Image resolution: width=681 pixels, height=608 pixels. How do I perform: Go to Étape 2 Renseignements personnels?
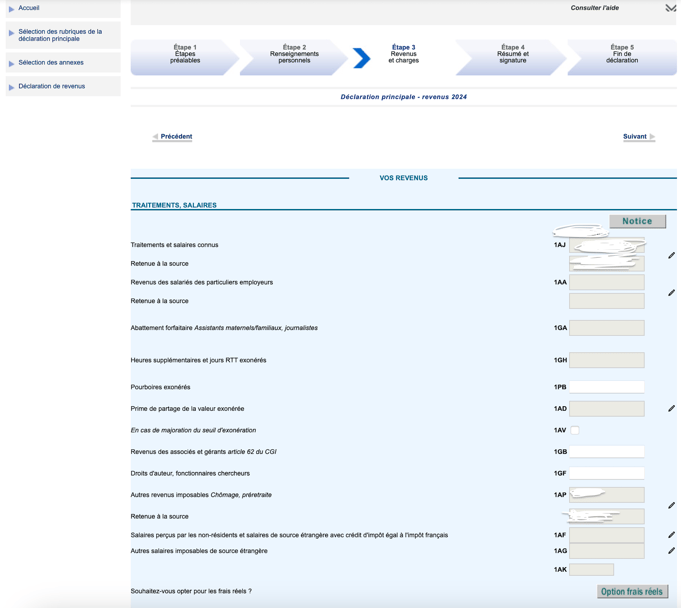pos(294,57)
